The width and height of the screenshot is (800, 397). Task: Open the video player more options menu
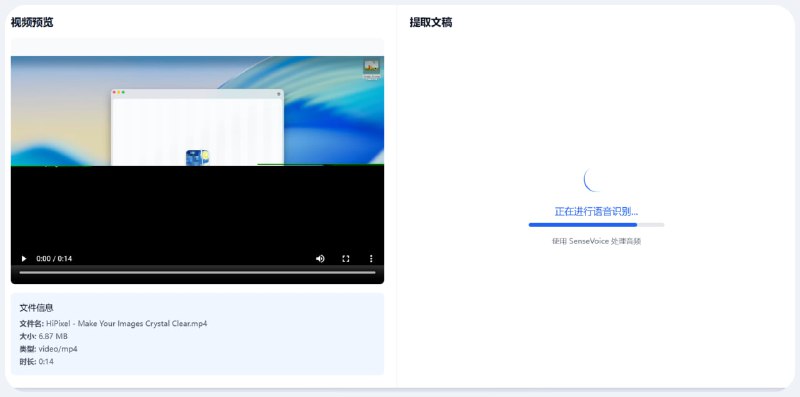[371, 259]
